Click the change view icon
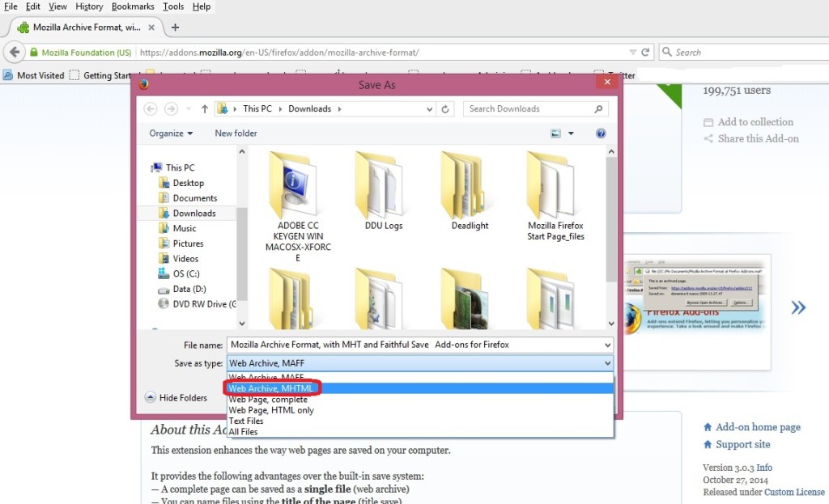This screenshot has width=829, height=504. (x=555, y=133)
